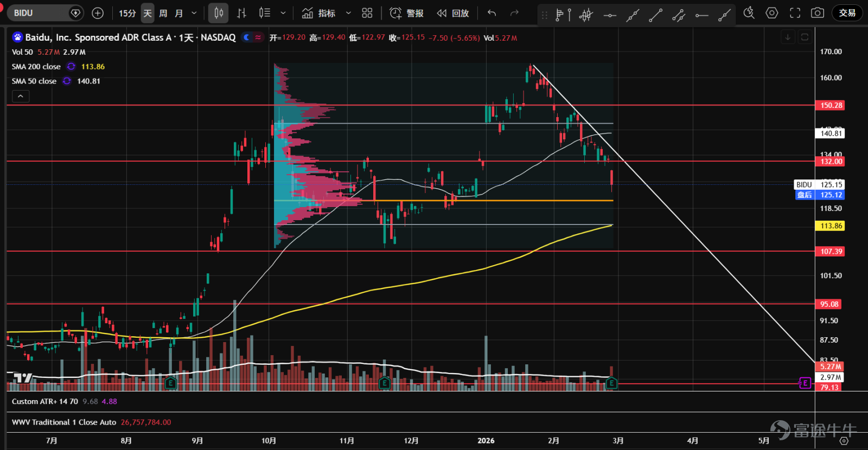Image resolution: width=868 pixels, height=450 pixels.
Task: Enter fullscreen mode
Action: point(795,13)
